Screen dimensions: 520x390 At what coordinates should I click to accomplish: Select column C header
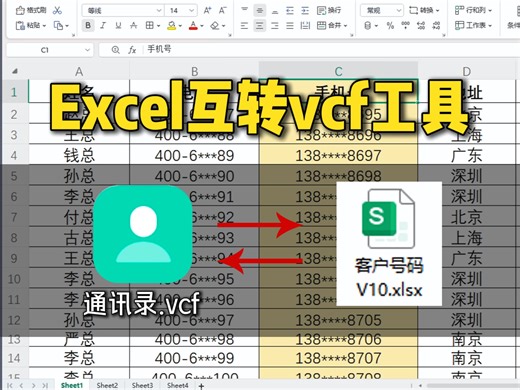338,71
